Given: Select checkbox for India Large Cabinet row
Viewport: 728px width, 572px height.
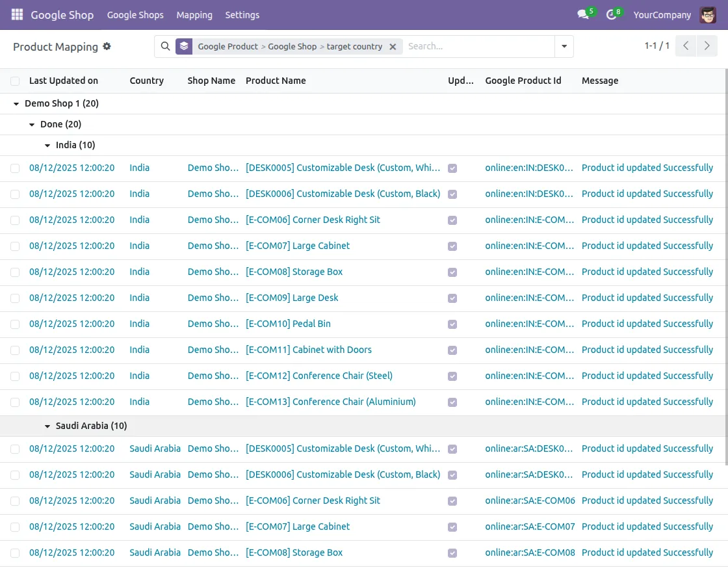Looking at the screenshot, I should click(15, 246).
